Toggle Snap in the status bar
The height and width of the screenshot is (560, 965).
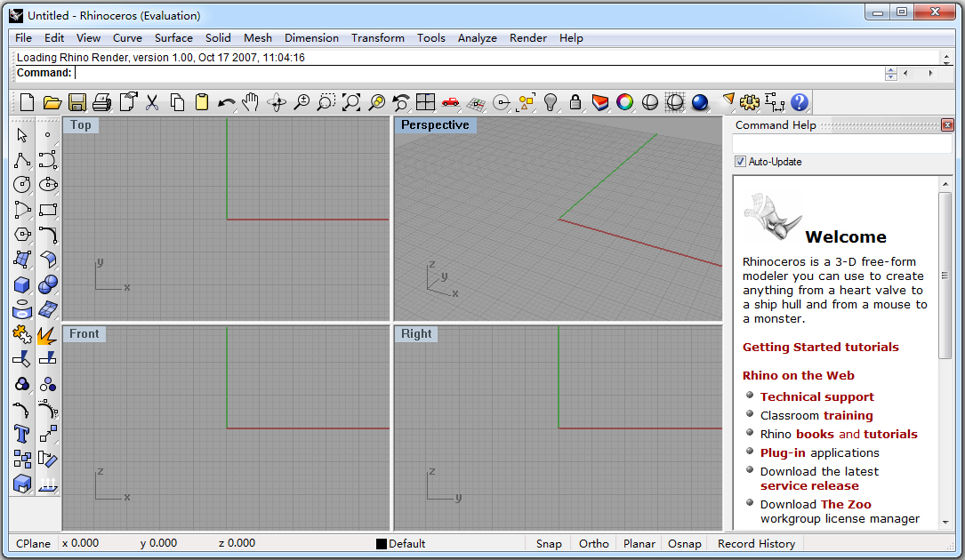[x=549, y=543]
